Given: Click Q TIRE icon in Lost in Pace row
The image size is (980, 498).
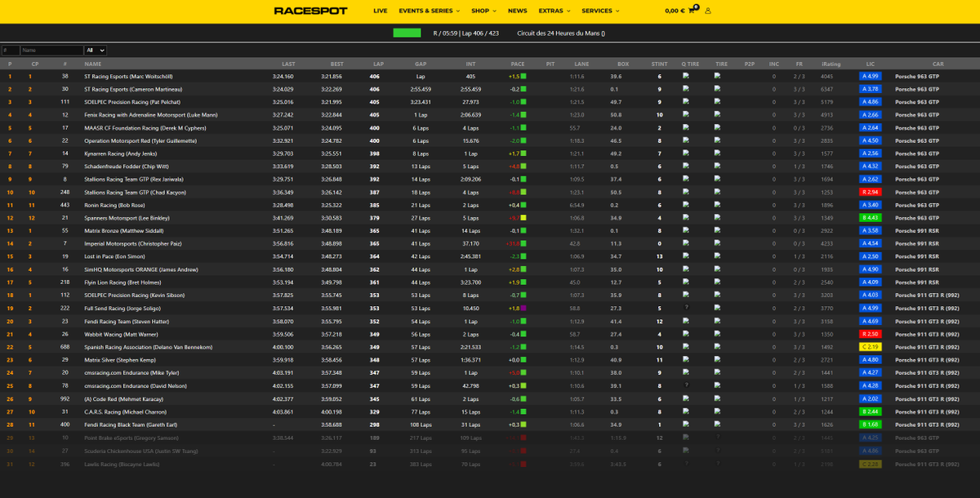Looking at the screenshot, I should 686,256.
